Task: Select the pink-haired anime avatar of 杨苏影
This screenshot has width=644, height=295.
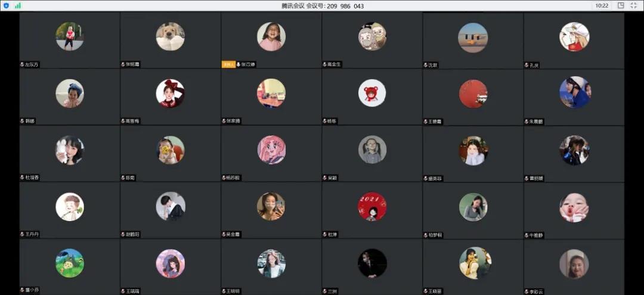Action: [271, 150]
